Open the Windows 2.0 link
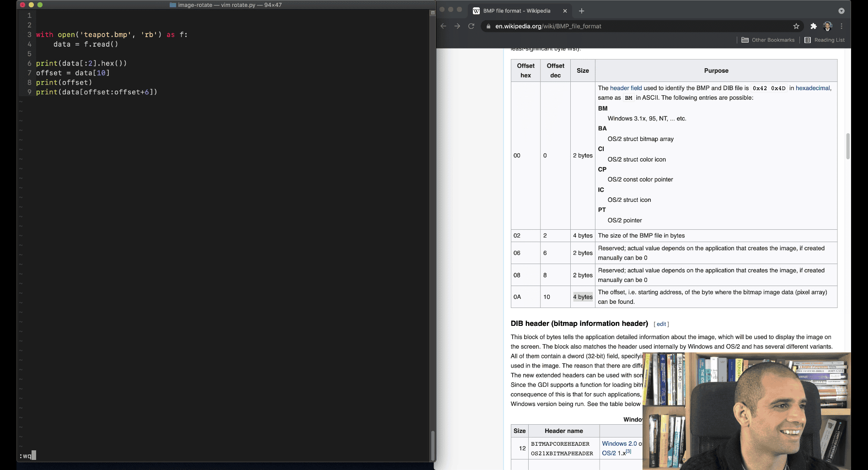Screen dimensions: 868x470 pos(619,443)
